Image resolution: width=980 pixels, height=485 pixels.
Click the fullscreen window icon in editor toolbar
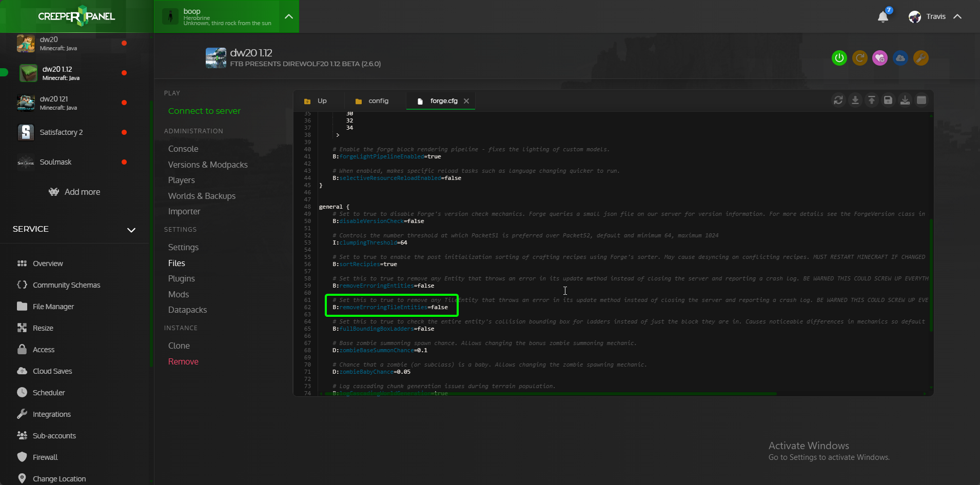point(922,100)
